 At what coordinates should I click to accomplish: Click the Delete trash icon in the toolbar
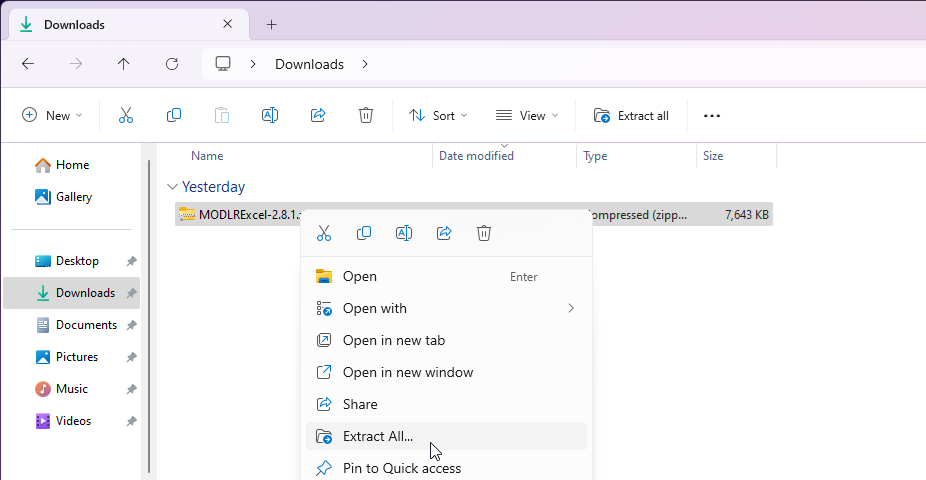point(366,116)
